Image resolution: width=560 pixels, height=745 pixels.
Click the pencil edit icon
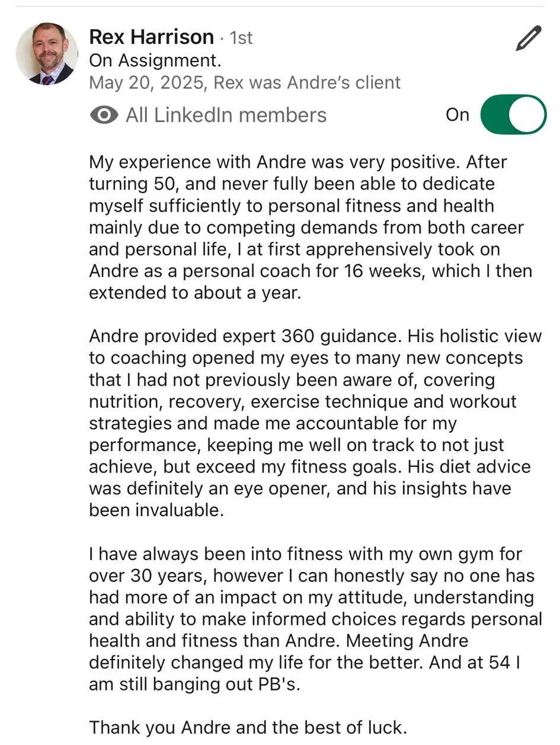[529, 38]
